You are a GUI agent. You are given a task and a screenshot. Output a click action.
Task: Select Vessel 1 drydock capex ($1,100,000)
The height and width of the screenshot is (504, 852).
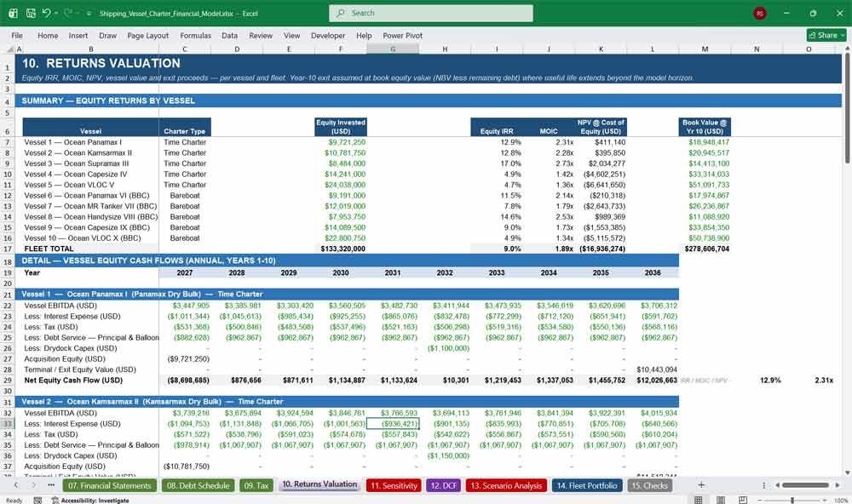(x=445, y=348)
